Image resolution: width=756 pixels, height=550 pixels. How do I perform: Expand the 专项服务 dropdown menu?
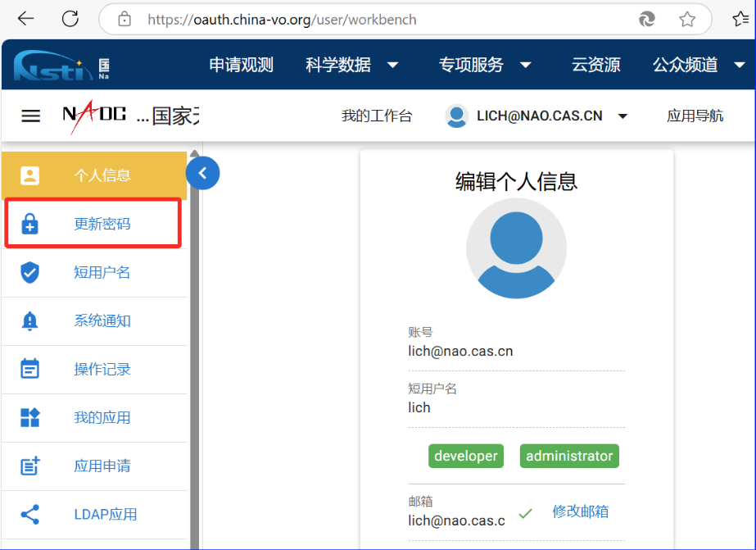point(485,65)
